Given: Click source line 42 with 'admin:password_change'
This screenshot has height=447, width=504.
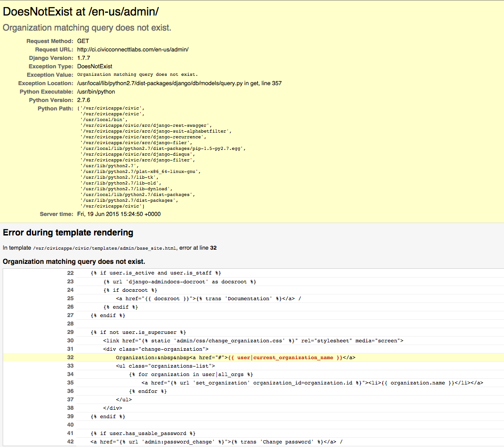Looking at the screenshot, I should [217, 442].
